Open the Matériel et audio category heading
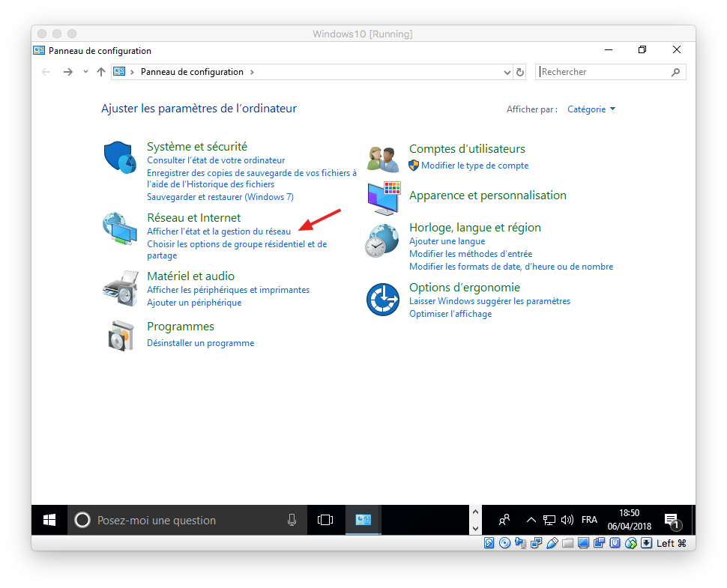Image resolution: width=727 pixels, height=588 pixels. 190,276
